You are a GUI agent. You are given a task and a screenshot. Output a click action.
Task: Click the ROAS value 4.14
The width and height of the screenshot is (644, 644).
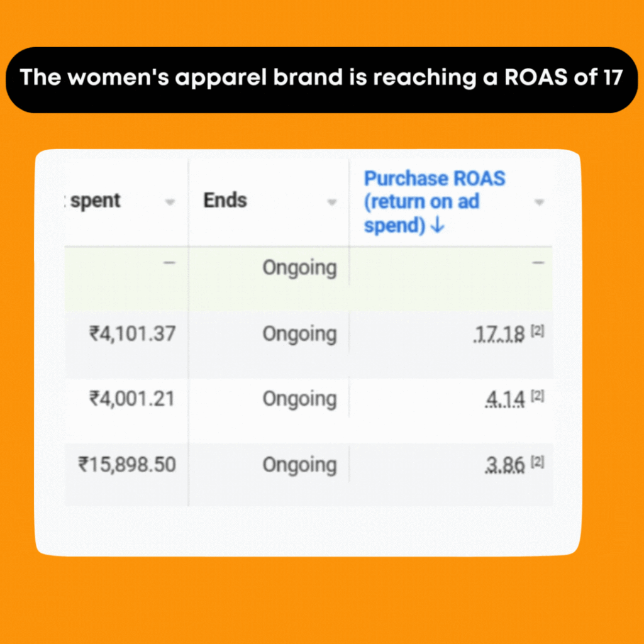click(x=503, y=399)
